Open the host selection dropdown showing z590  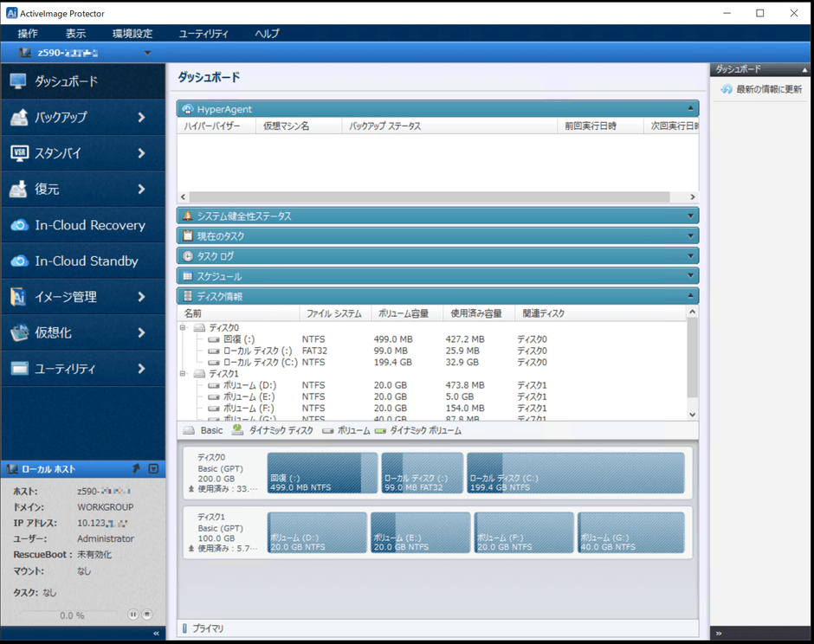pos(147,52)
